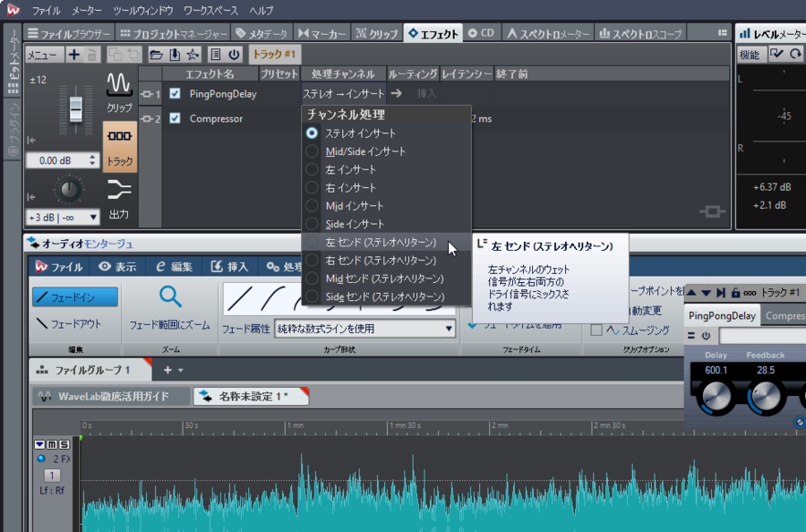806x532 pixels.
Task: Toggle the PingPongDelay plugin power icon
Action: pyautogui.click(x=707, y=336)
